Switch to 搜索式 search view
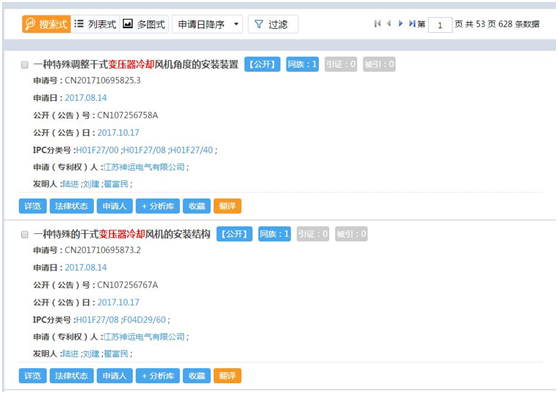This screenshot has width=558, height=394. point(47,24)
